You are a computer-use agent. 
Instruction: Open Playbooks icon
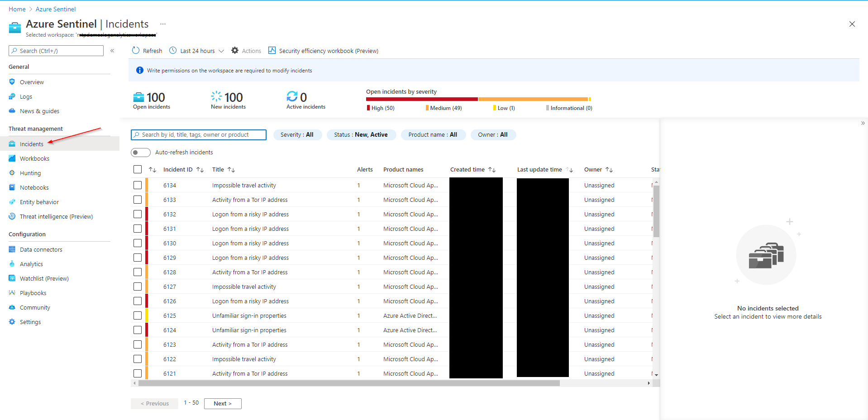click(12, 293)
